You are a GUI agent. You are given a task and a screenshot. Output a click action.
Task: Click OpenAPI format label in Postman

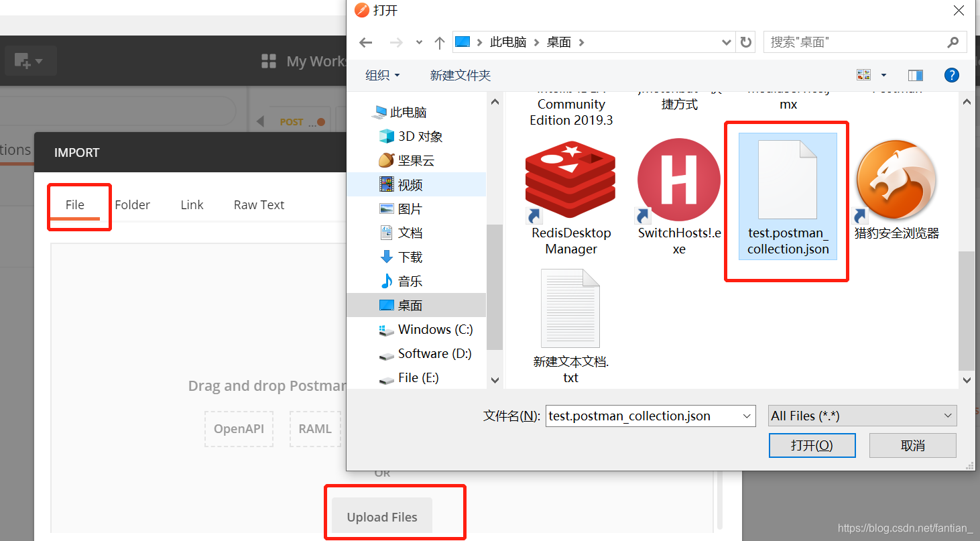coord(239,429)
